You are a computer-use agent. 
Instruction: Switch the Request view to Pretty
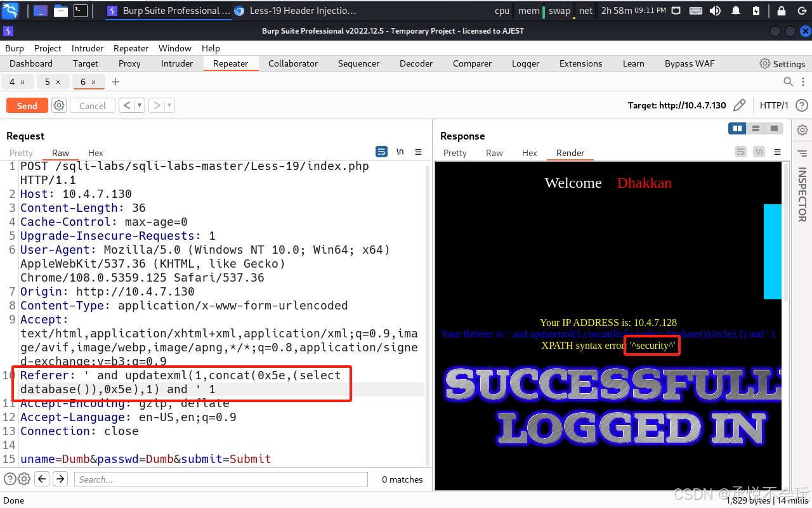[x=21, y=153]
